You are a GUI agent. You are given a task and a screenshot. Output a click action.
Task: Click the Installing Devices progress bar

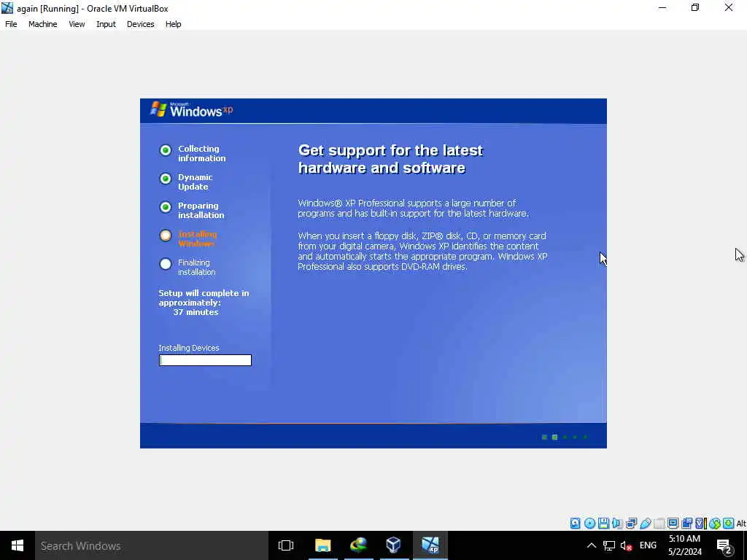[x=205, y=360]
